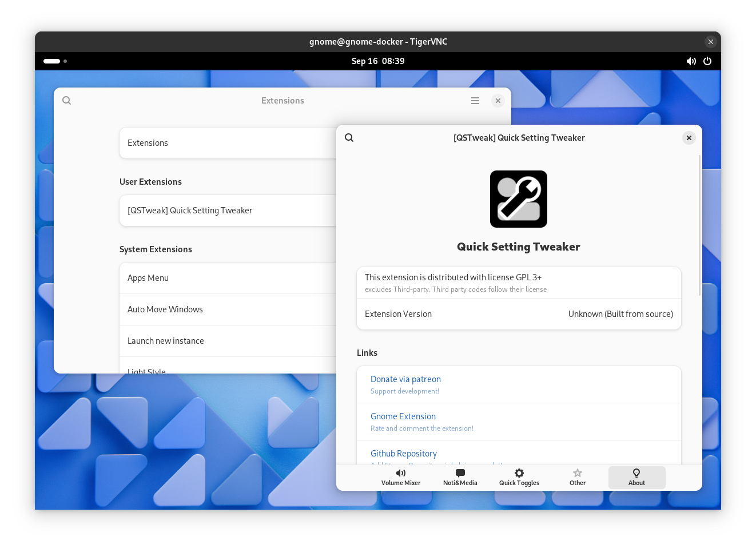Screen dimensions: 756x548
Task: Open the volume icon in the top bar
Action: (x=691, y=61)
